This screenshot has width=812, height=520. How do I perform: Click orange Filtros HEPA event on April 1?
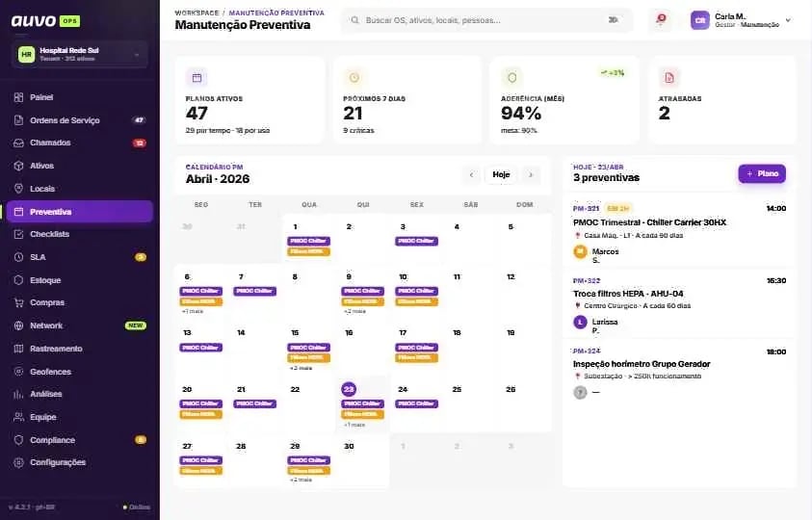tap(308, 251)
